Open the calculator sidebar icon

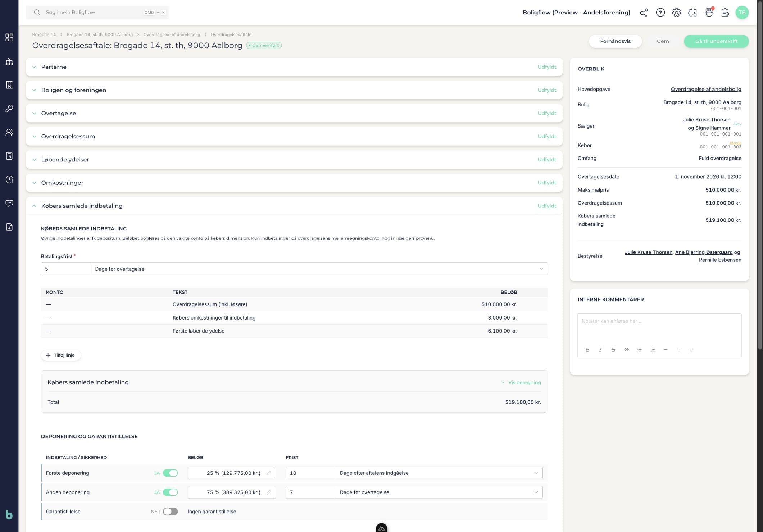coord(9,156)
